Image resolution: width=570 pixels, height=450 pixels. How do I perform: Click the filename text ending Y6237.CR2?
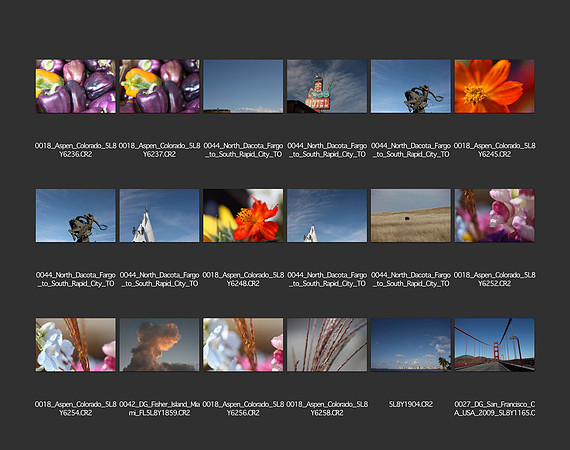pos(160,150)
